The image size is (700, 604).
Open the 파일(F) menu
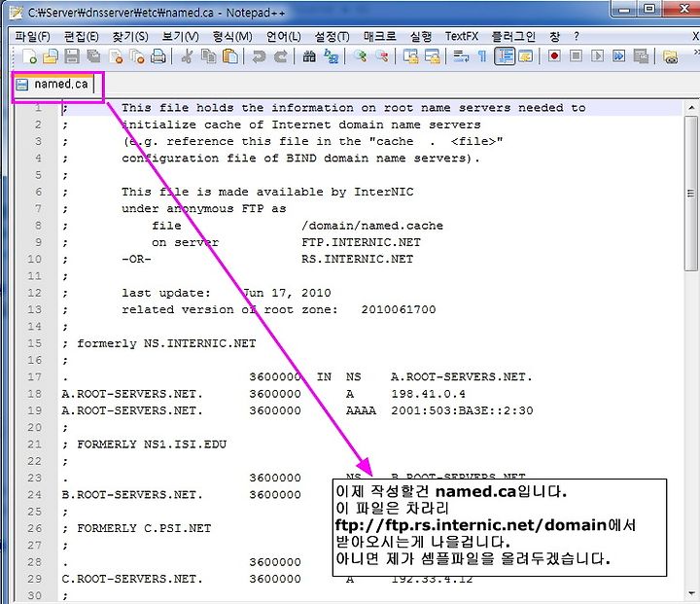pos(33,37)
